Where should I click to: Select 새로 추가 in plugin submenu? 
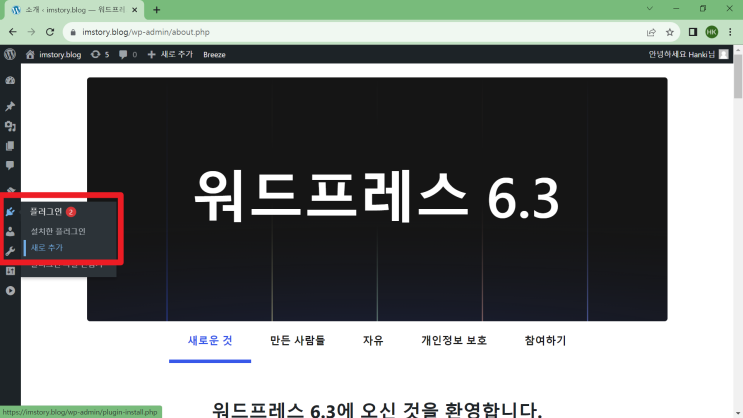[x=47, y=247]
